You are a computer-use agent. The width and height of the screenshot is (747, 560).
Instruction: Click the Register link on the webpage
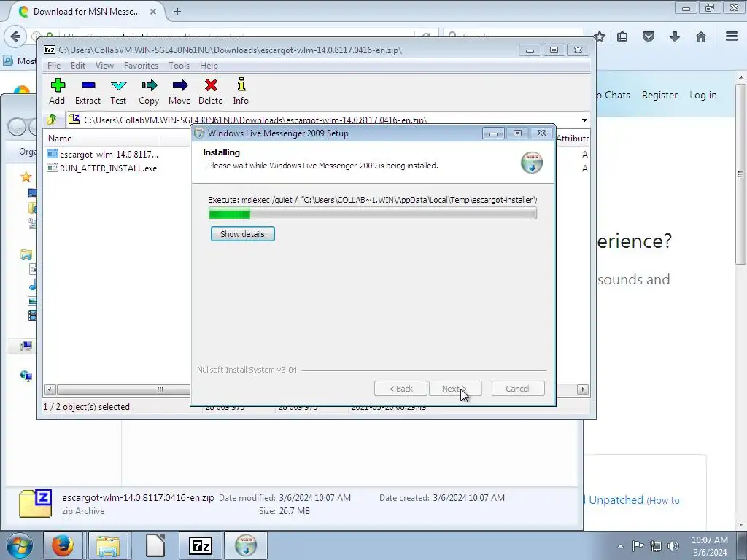click(659, 96)
